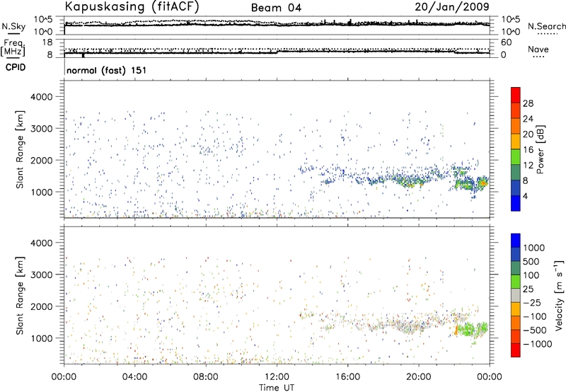Click the "08:00" time tick label
566x392 pixels.
pyautogui.click(x=205, y=377)
